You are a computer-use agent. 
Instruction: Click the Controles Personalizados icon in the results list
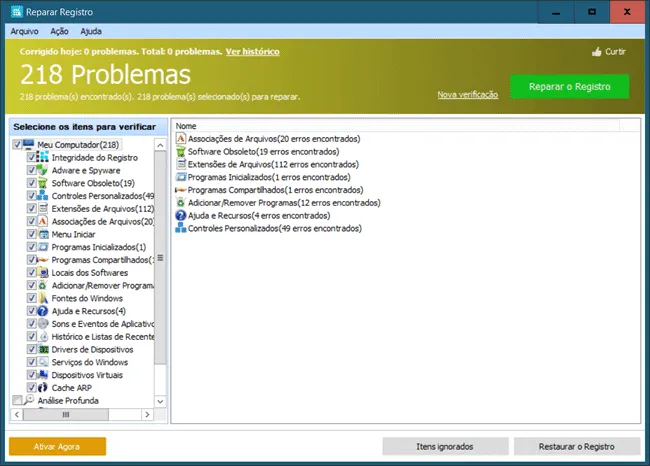pos(180,228)
